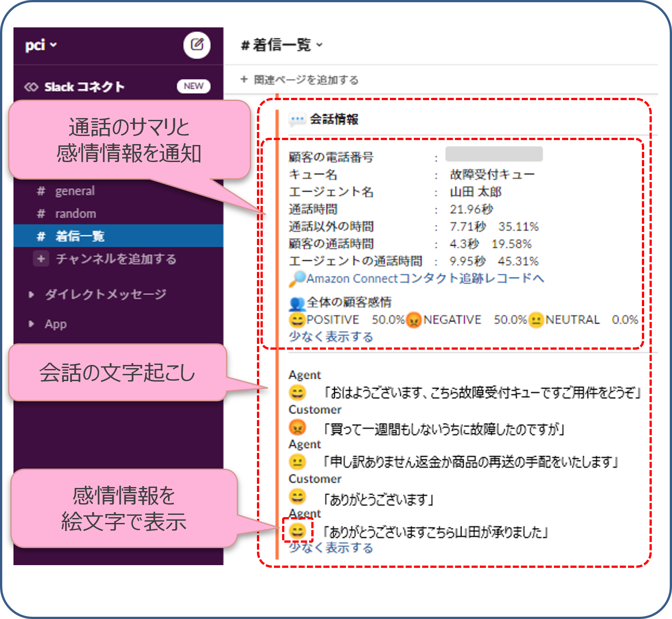Click the NEW badge beside Slack コネクト
This screenshot has width=672, height=619.
194,86
